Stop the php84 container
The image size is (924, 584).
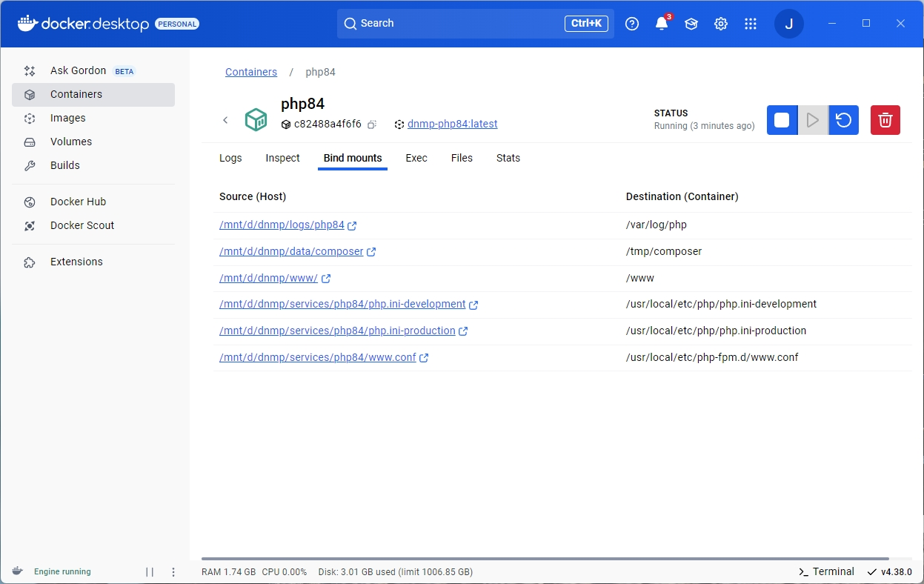[x=782, y=120]
